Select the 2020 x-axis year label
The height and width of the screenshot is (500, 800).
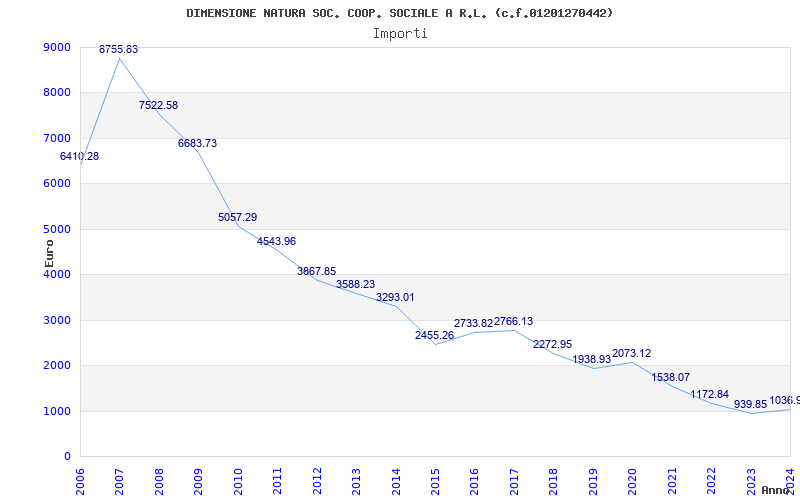pyautogui.click(x=632, y=481)
